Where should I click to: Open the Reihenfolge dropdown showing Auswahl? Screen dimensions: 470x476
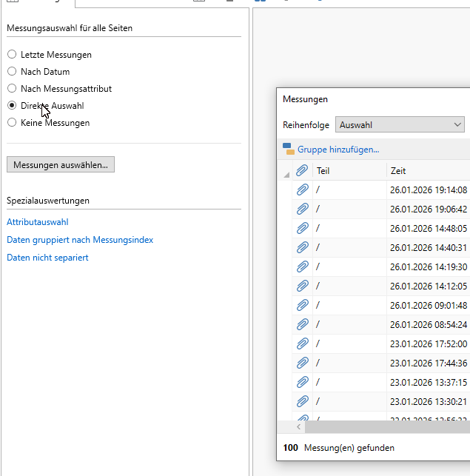point(400,125)
